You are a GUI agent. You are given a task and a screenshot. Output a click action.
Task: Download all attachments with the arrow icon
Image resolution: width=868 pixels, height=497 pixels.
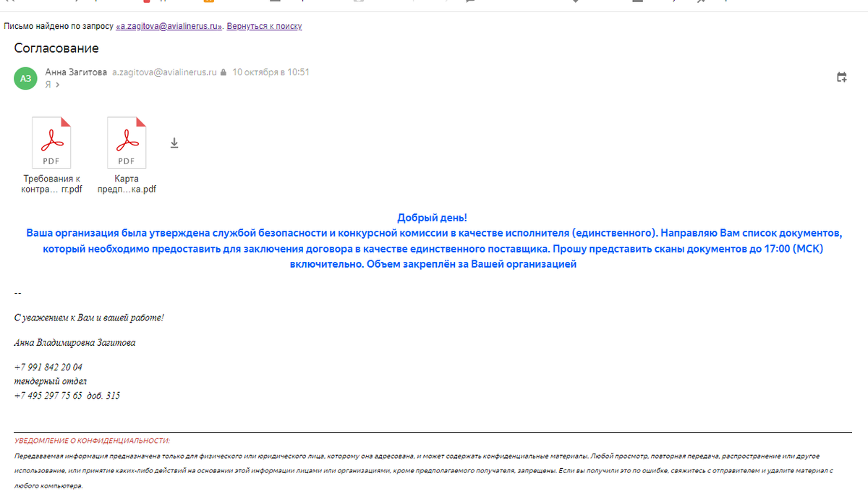tap(174, 143)
